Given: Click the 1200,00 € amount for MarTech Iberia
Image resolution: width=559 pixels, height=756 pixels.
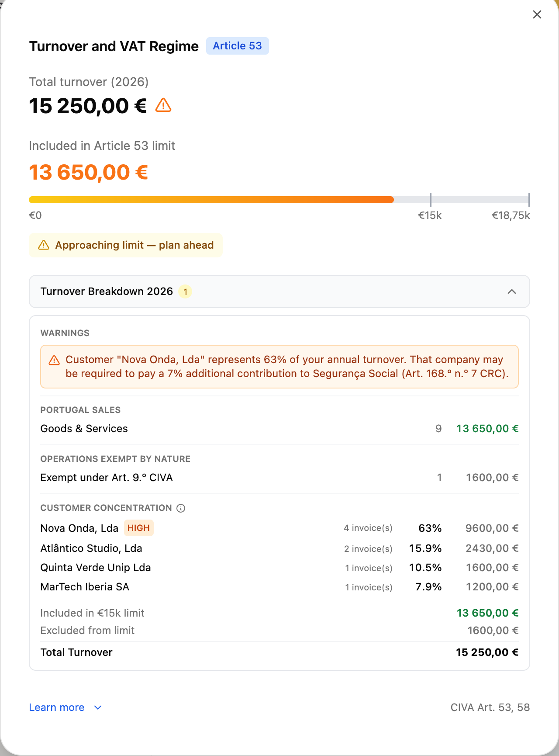Looking at the screenshot, I should pyautogui.click(x=492, y=587).
